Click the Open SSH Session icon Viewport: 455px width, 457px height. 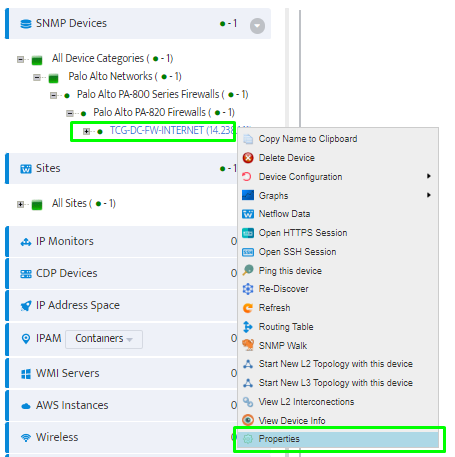point(248,252)
